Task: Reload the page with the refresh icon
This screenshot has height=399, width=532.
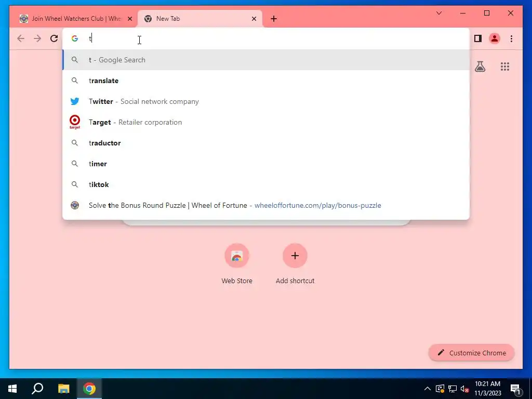Action: (54, 38)
